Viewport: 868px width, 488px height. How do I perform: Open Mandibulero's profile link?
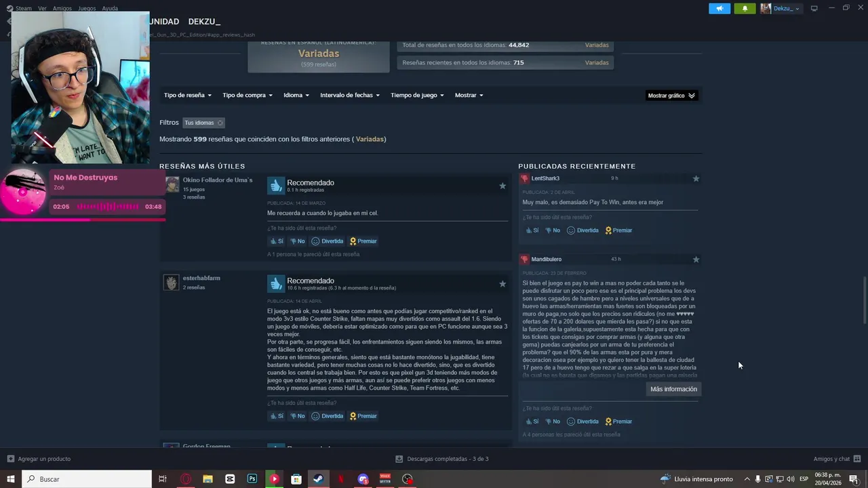point(547,259)
